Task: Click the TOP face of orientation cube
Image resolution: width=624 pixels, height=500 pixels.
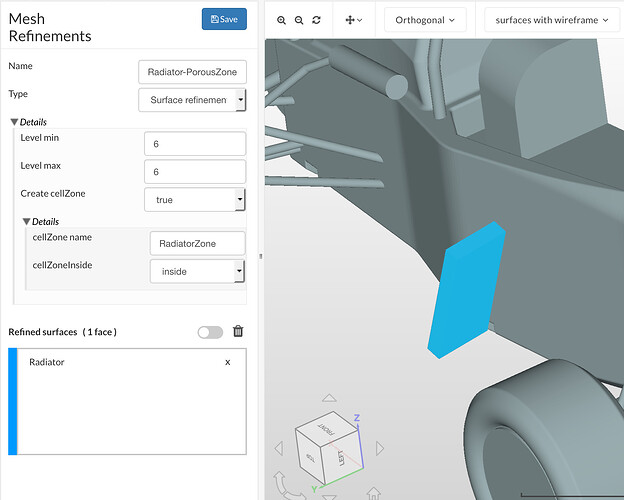Action: [310, 458]
